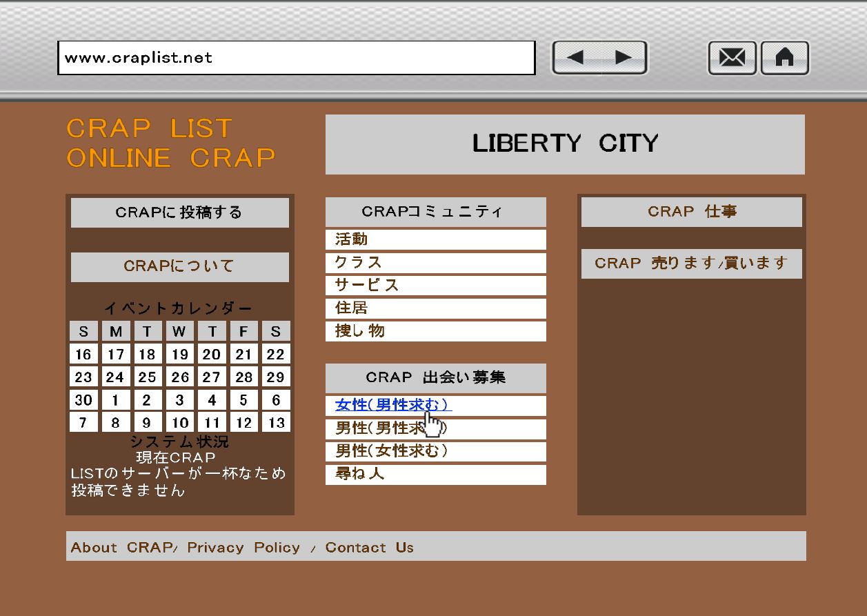
Task: Open the CRAPに投稿する button
Action: [x=180, y=212]
